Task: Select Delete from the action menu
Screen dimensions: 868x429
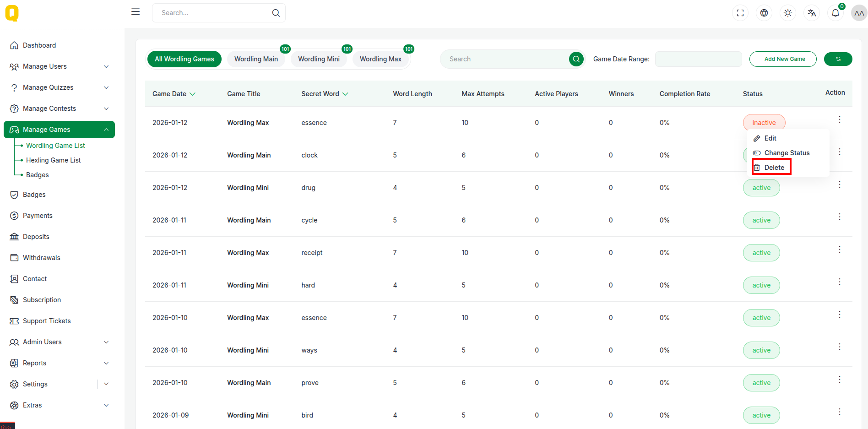Action: click(774, 168)
